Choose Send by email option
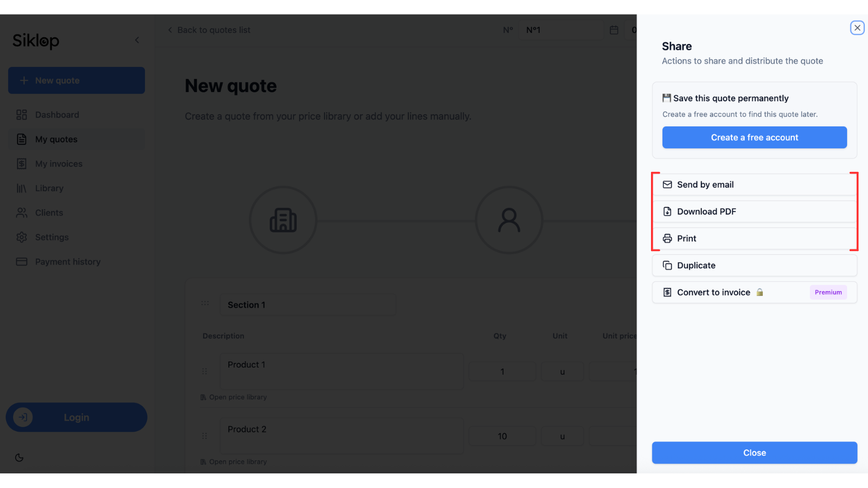This screenshot has height=488, width=868. pyautogui.click(x=754, y=184)
